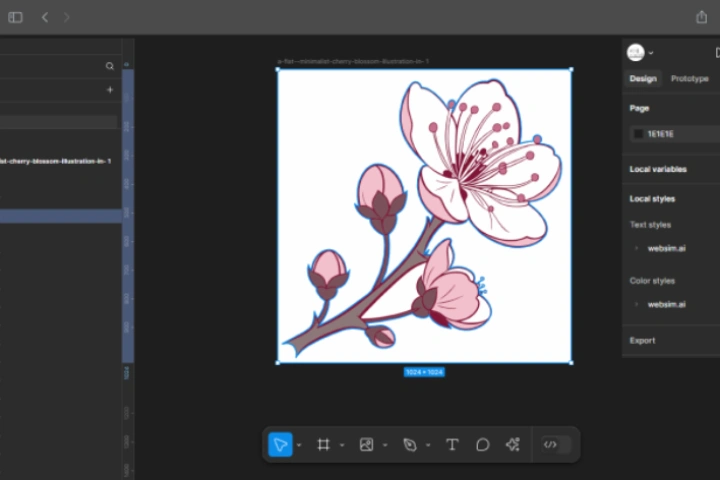Toggle the sidebar panel icon in the title bar
The width and height of the screenshot is (720, 480).
coord(15,17)
